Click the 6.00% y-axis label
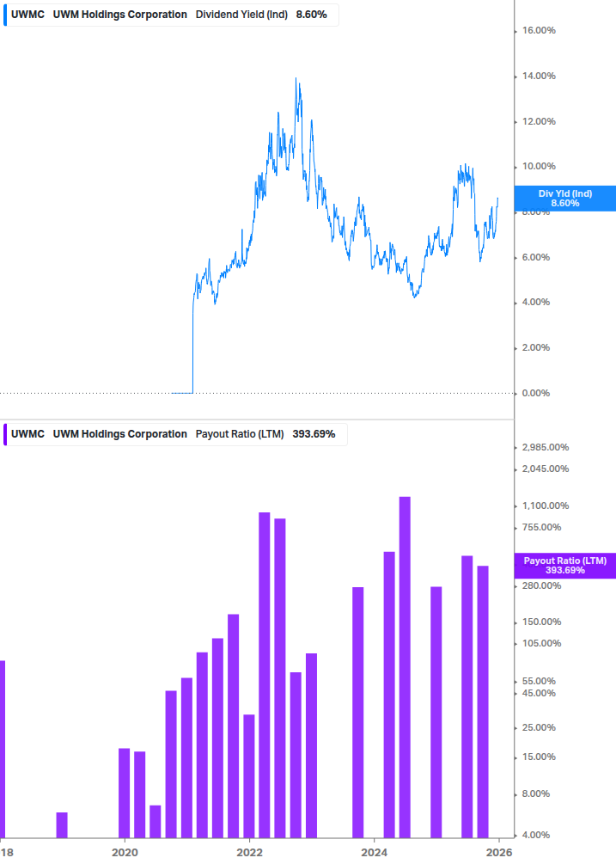Image resolution: width=616 pixels, height=864 pixels. [535, 257]
